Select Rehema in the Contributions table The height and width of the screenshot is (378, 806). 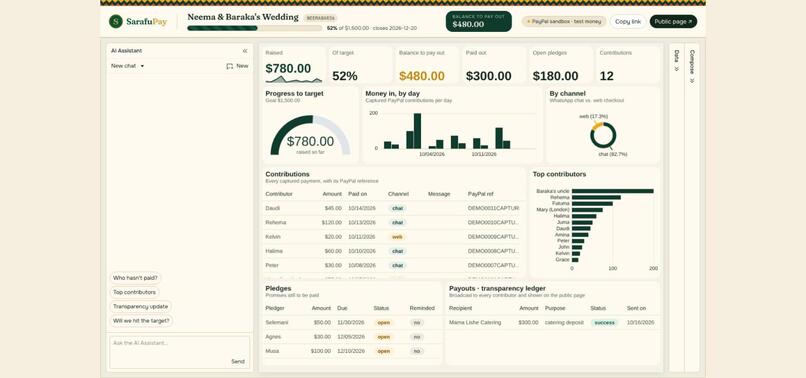click(393, 223)
